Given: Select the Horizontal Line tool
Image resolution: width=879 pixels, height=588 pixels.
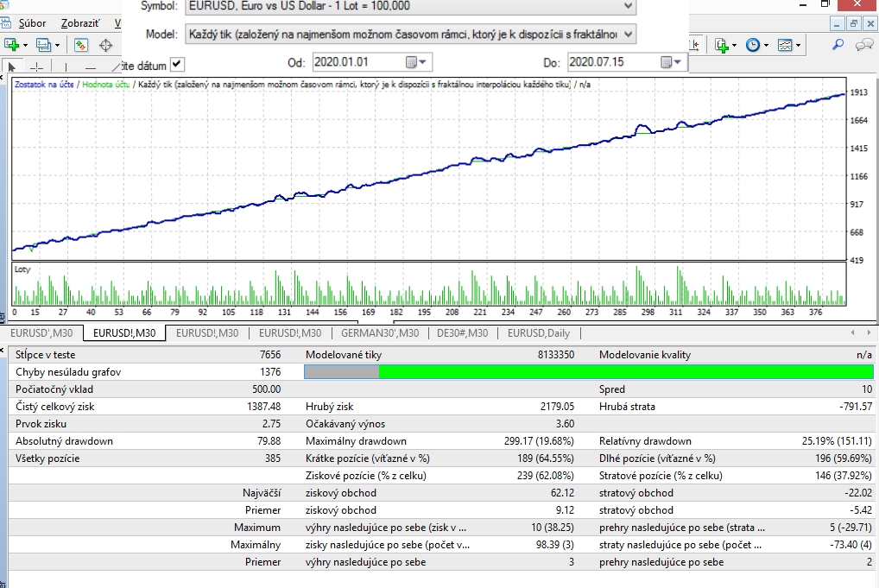Looking at the screenshot, I should click(91, 67).
